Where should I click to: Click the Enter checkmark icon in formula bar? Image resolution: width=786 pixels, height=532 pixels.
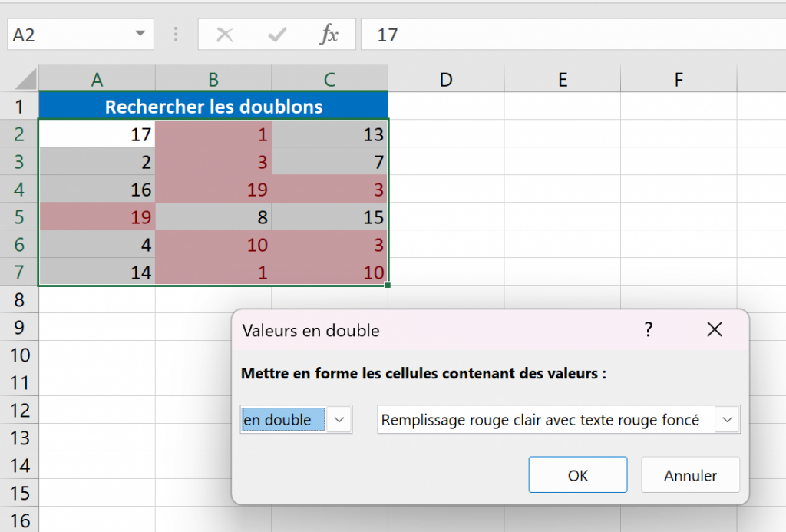pos(276,35)
